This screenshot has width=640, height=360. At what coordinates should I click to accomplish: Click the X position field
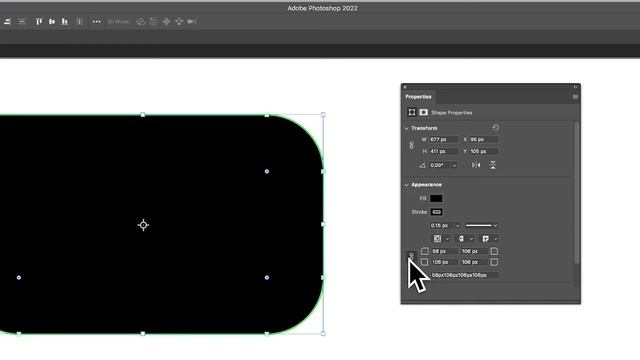[x=484, y=140]
